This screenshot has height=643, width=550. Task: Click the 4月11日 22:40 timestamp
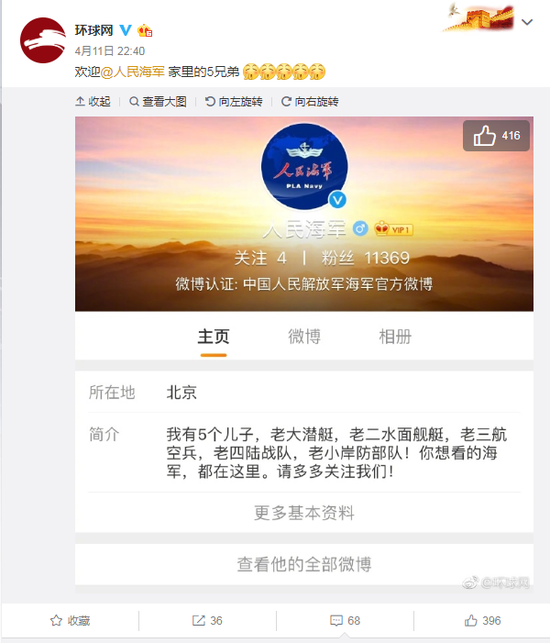coord(110,51)
